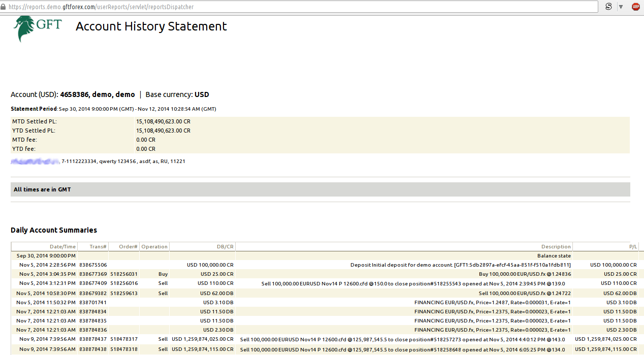The height and width of the screenshot is (355, 644).
Task: Click order number 518259613
Action: click(124, 293)
